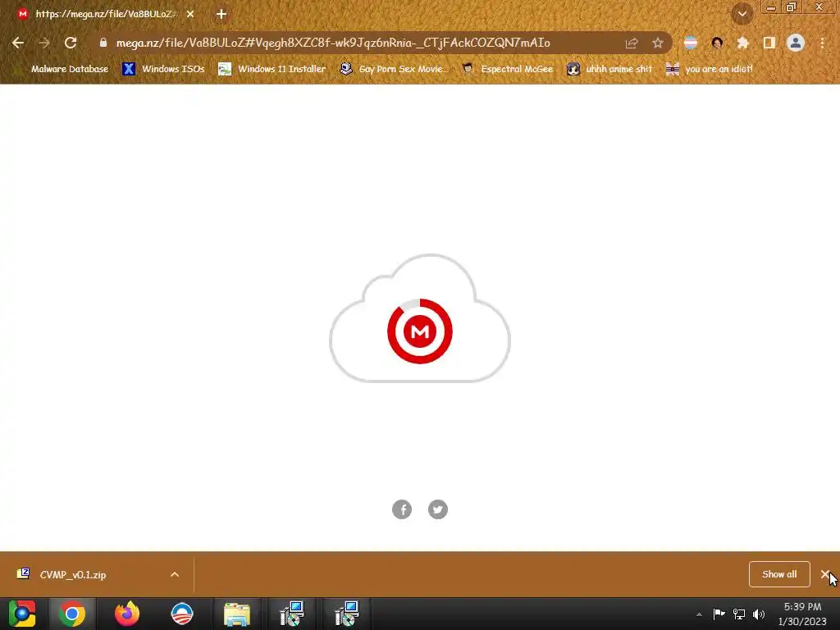Screen dimensions: 840x630
Task: Open File Explorer from the taskbar
Action: (x=237, y=614)
